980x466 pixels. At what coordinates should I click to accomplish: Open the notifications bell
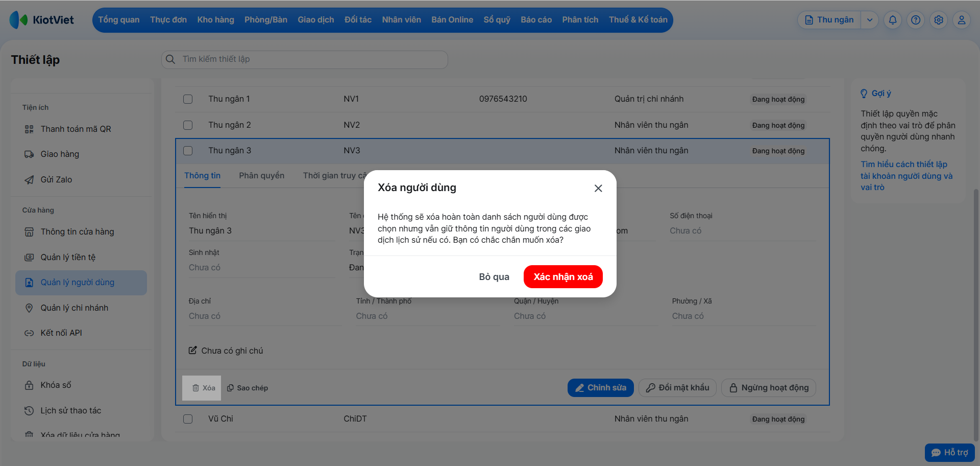(893, 20)
